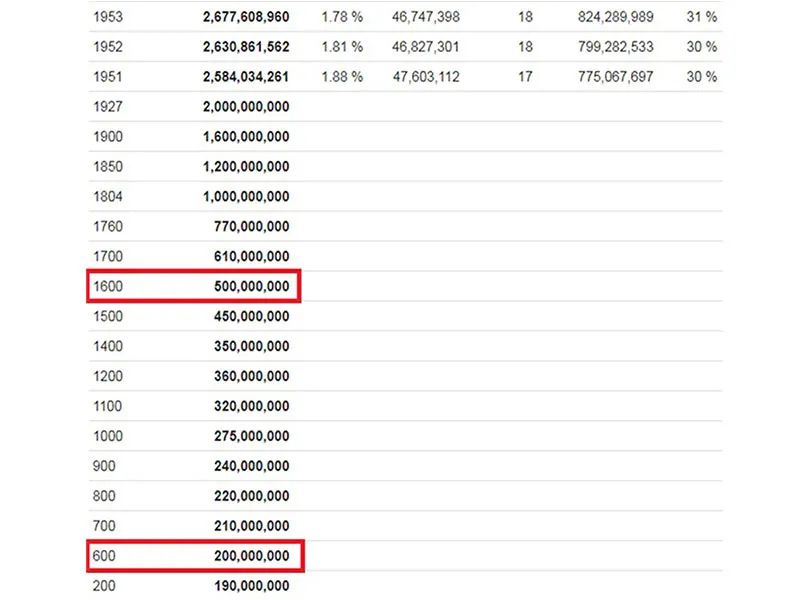This screenshot has width=800, height=600.
Task: Click the year 1953 cell
Action: pos(107,17)
